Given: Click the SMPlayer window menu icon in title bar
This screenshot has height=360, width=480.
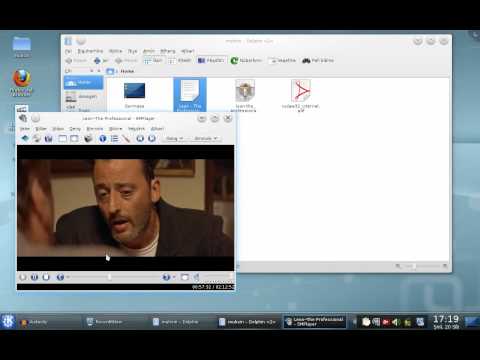Looking at the screenshot, I should pyautogui.click(x=23, y=118).
